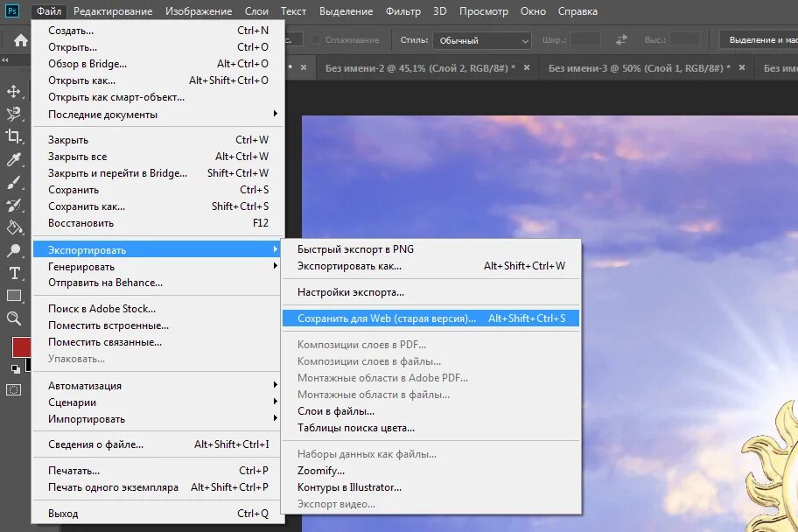Choose Печатать... menu item
The width and height of the screenshot is (798, 532).
158,471
